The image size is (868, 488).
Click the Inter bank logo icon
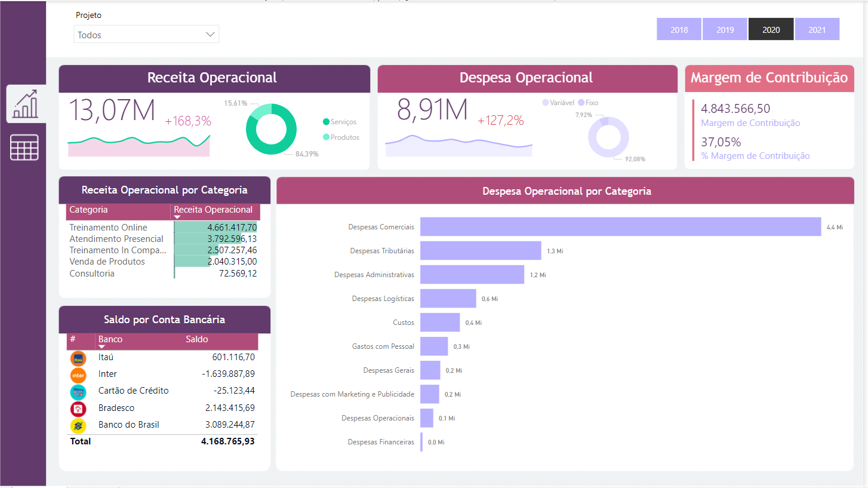78,375
